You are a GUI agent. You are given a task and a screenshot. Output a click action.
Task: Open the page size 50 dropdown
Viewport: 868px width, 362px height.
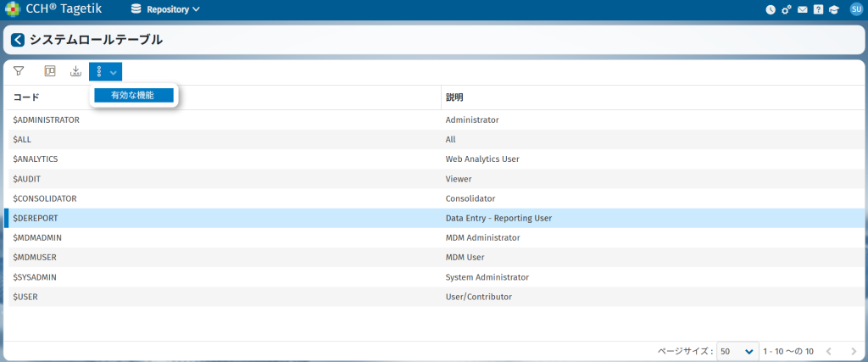coord(737,351)
